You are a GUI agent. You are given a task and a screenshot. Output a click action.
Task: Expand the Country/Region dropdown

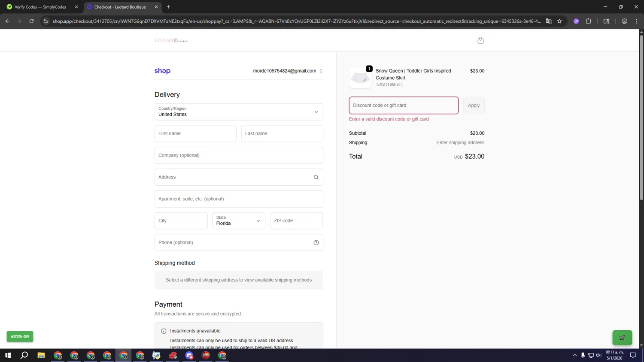(239, 112)
